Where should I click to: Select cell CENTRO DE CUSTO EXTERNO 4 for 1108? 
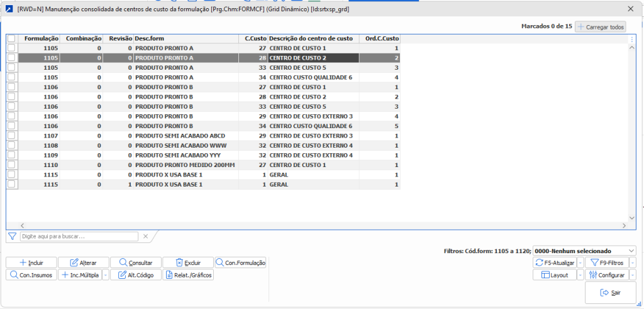pos(314,145)
